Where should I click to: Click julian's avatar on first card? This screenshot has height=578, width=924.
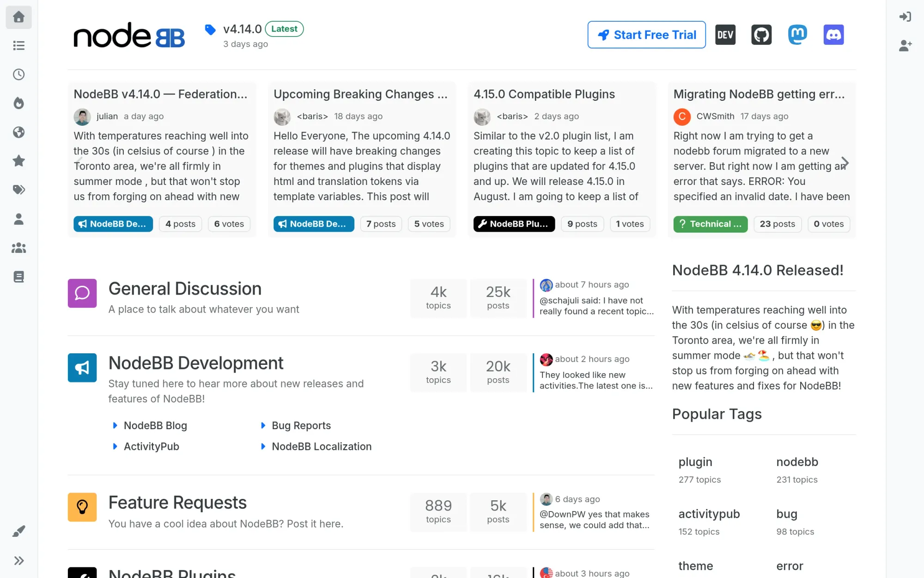(x=82, y=117)
